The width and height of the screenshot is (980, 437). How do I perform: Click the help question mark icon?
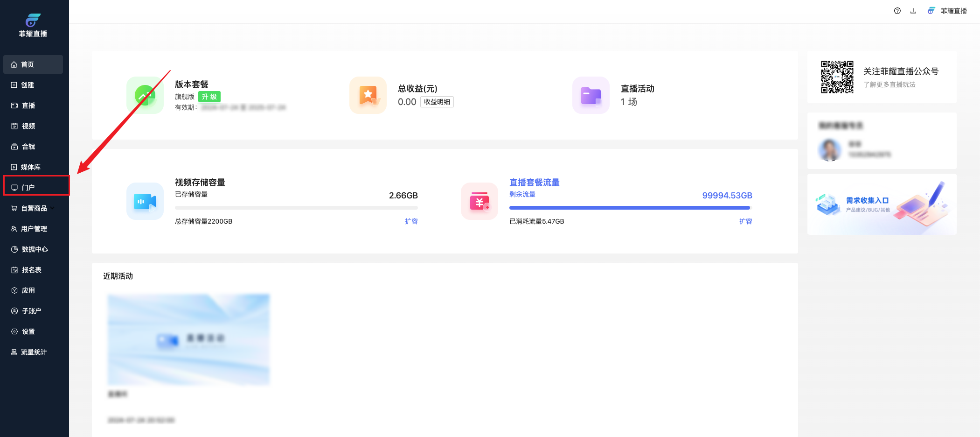pyautogui.click(x=897, y=11)
